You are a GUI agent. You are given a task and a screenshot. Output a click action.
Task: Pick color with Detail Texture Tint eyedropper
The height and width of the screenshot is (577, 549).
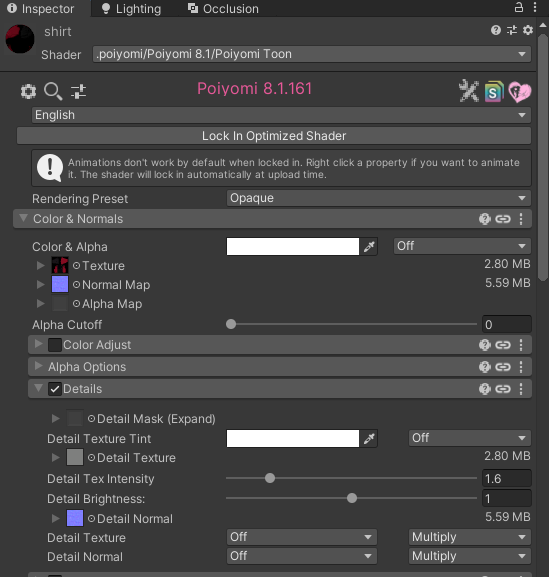tap(369, 439)
